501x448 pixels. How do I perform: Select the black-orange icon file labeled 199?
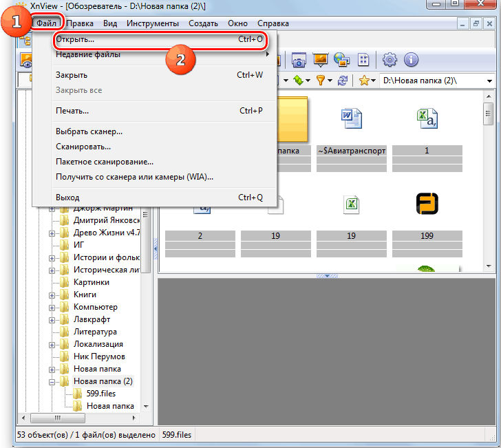427,204
